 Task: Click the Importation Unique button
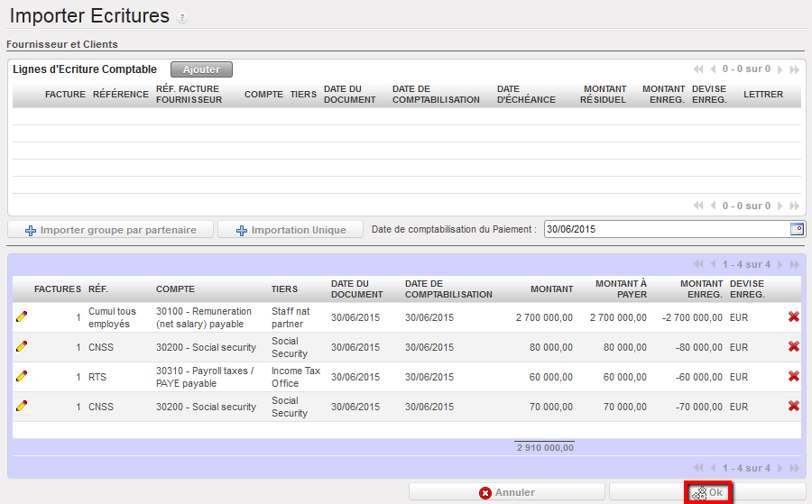click(x=290, y=230)
